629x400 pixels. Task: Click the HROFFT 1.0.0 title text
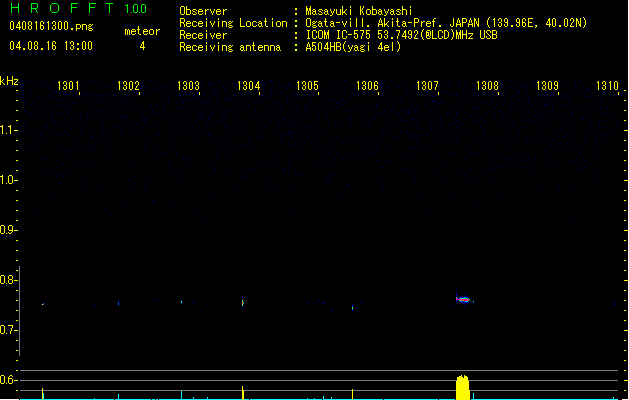pos(78,8)
